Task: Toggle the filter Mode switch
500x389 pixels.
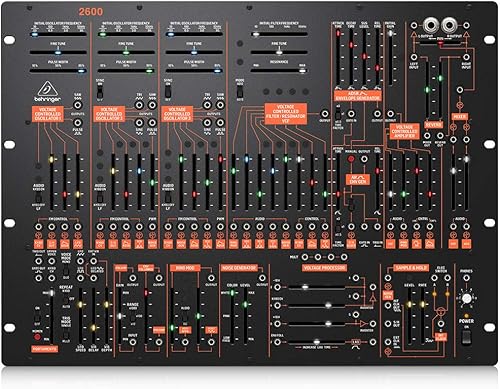Action: [x=240, y=90]
